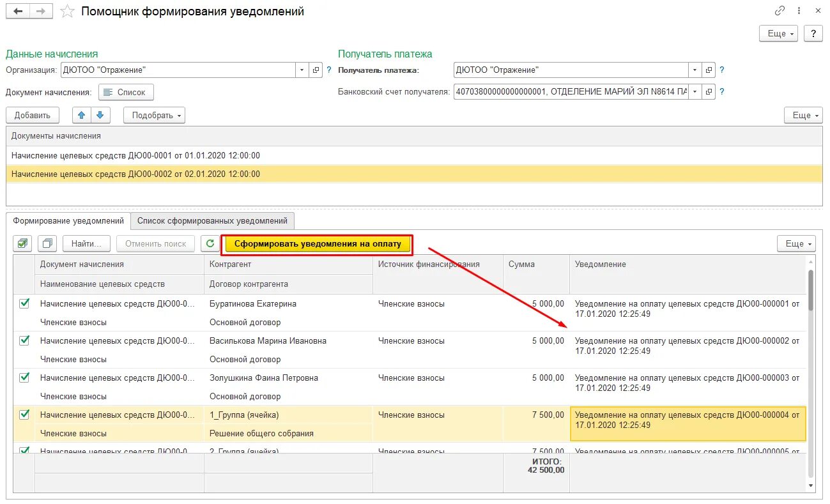Open the Подобрать dropdown button
The image size is (830, 504).
pyautogui.click(x=154, y=115)
